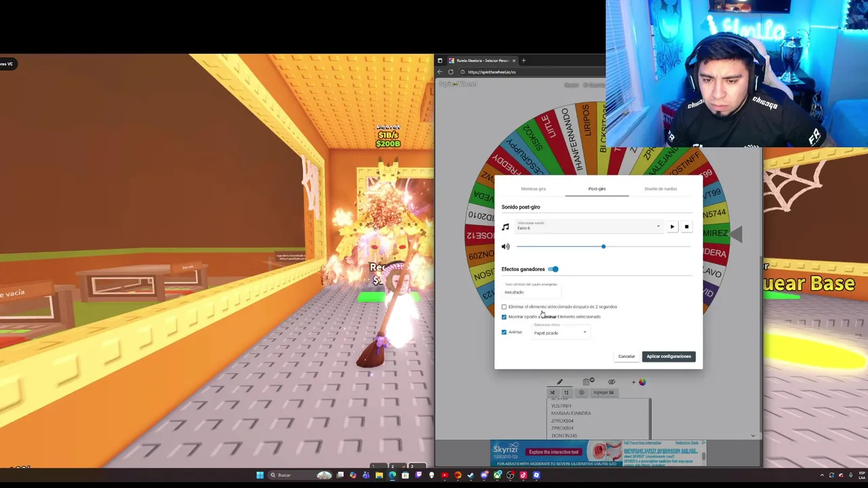This screenshot has height=488, width=868.
Task: Uncheck Mostrar opción eliminar elemento seleccionado
Action: coord(504,317)
